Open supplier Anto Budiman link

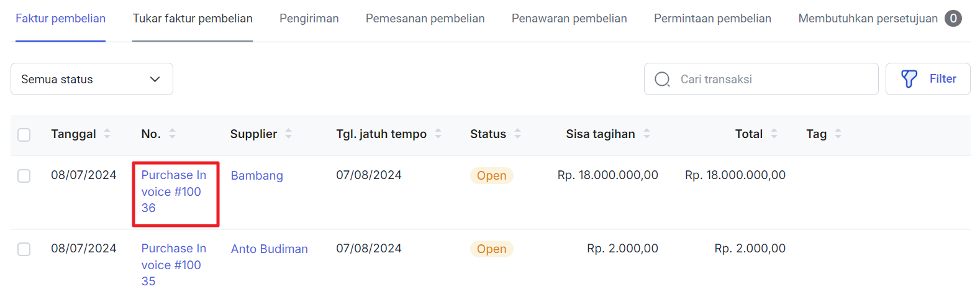[270, 249]
